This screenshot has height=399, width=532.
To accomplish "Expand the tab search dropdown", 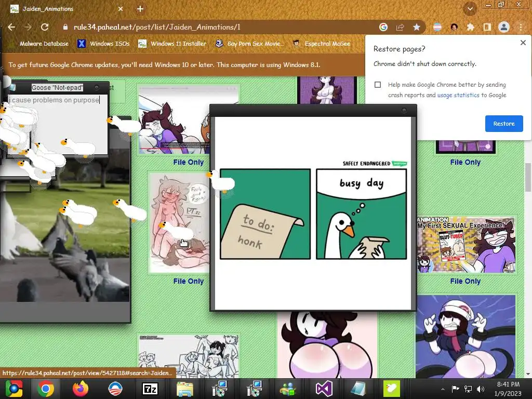I will tap(470, 8).
